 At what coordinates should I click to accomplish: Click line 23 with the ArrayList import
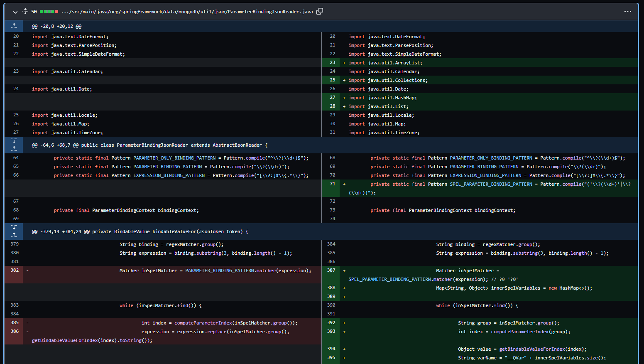click(x=386, y=62)
